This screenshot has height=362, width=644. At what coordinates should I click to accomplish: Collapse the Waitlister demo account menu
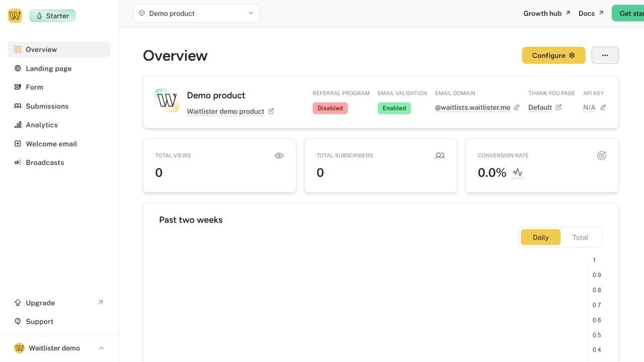click(101, 347)
